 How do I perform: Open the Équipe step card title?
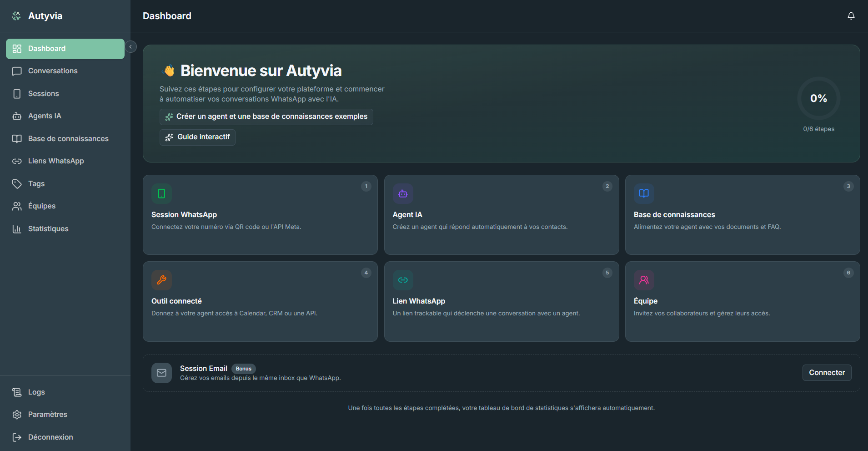point(646,301)
